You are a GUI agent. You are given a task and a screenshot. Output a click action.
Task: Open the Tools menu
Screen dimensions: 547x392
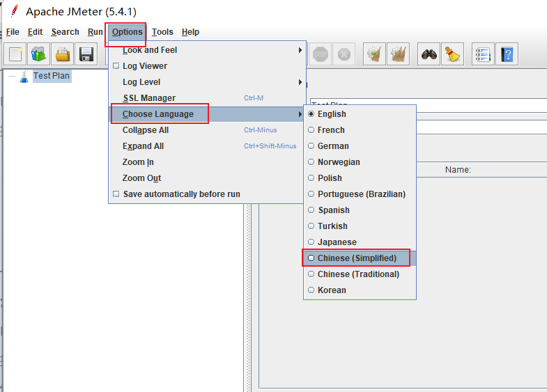[162, 32]
